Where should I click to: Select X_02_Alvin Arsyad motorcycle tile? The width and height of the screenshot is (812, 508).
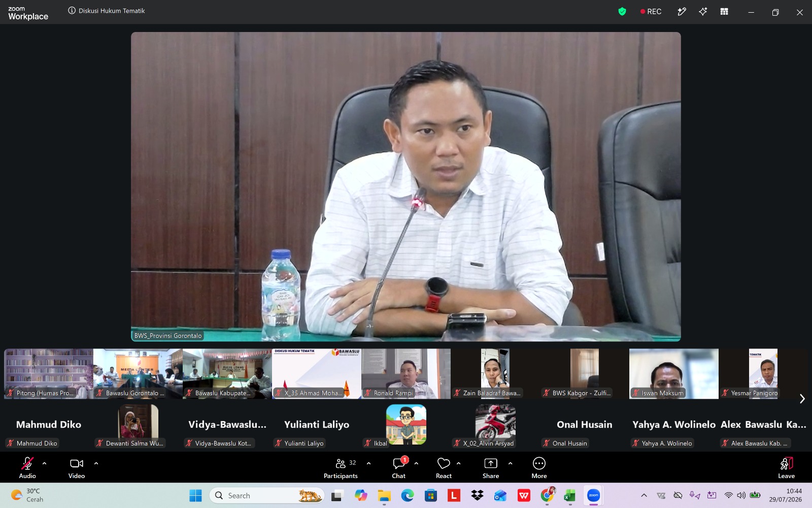(x=495, y=426)
